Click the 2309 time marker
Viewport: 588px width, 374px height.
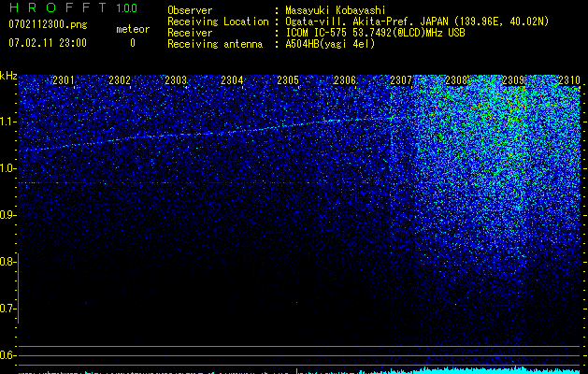click(513, 79)
